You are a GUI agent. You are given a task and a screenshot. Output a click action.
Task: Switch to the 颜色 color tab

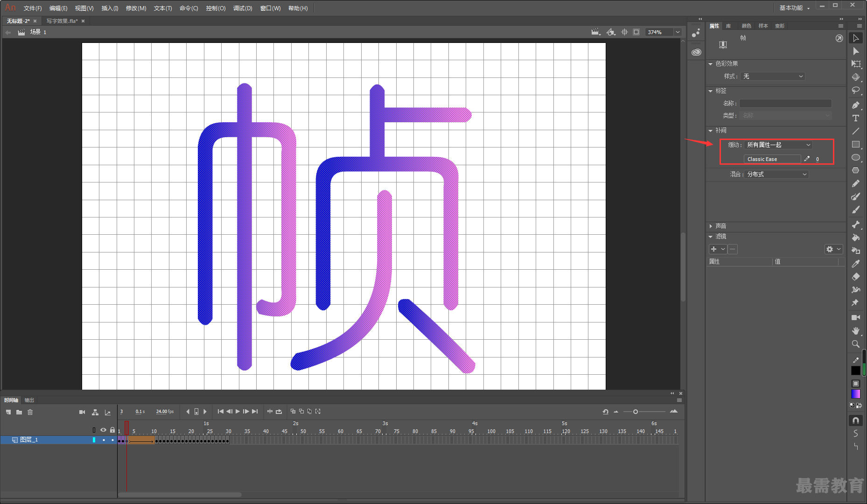[747, 26]
